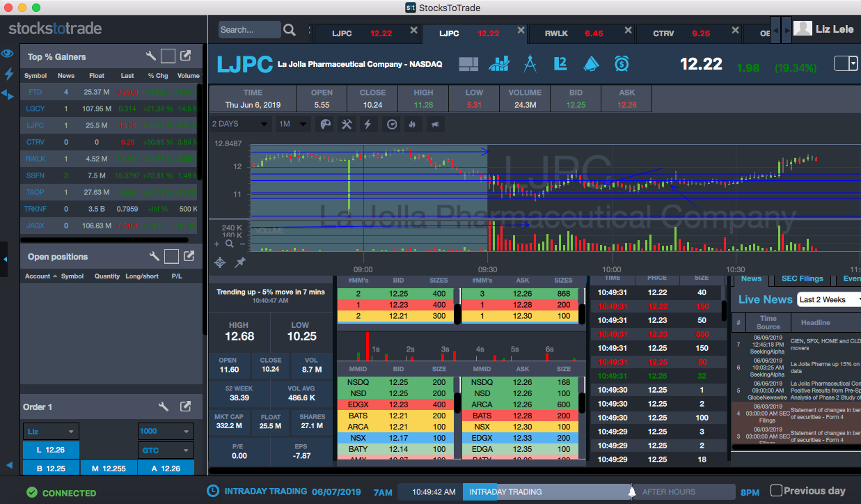
Task: Open the 2 DAYS range dropdown
Action: [240, 125]
